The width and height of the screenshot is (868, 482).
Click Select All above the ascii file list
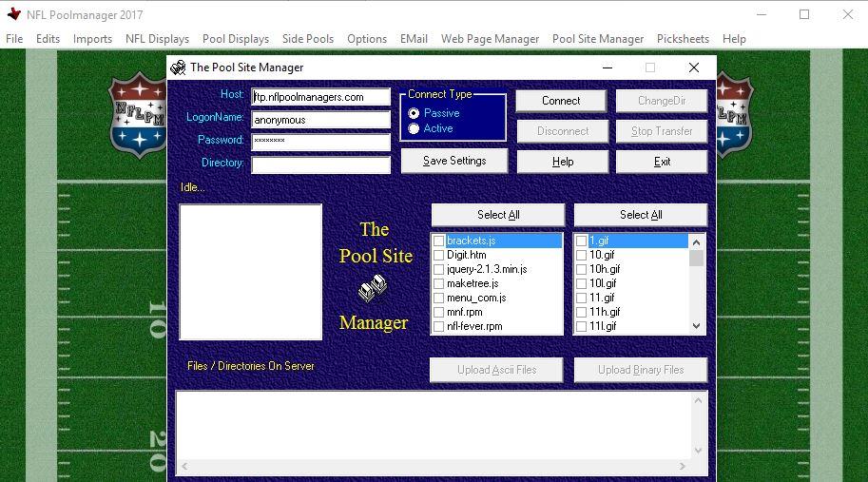[497, 215]
